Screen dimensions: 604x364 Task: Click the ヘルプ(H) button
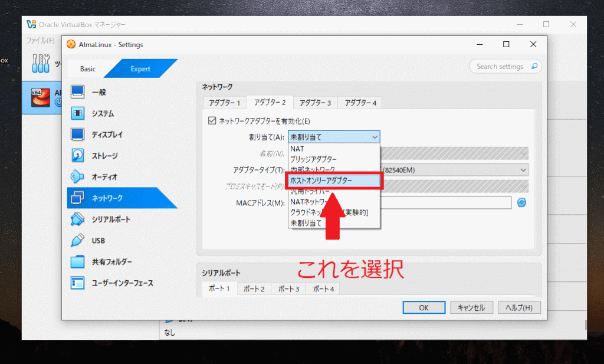pyautogui.click(x=519, y=307)
